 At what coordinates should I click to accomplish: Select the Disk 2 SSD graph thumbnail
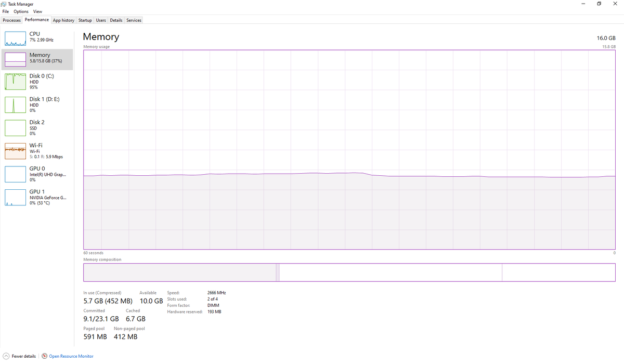16,128
